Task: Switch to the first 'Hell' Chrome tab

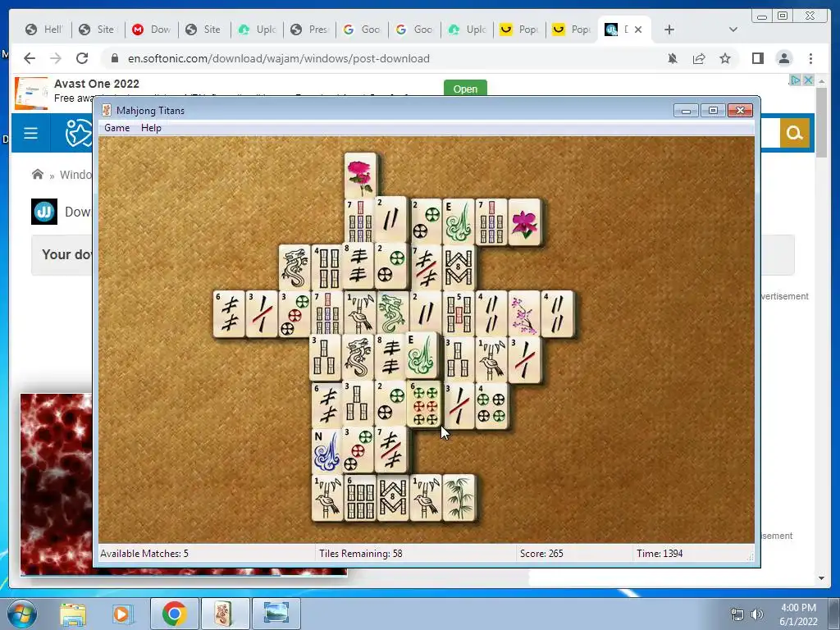Action: tap(44, 30)
